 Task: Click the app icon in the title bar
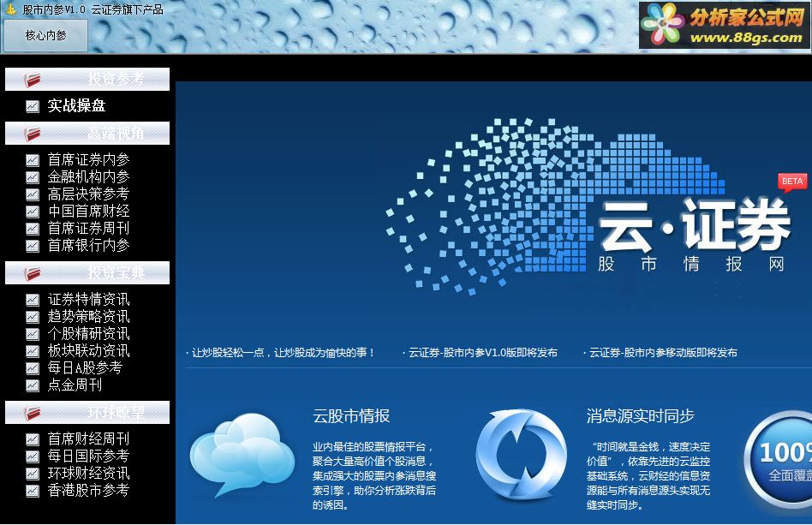click(x=11, y=9)
